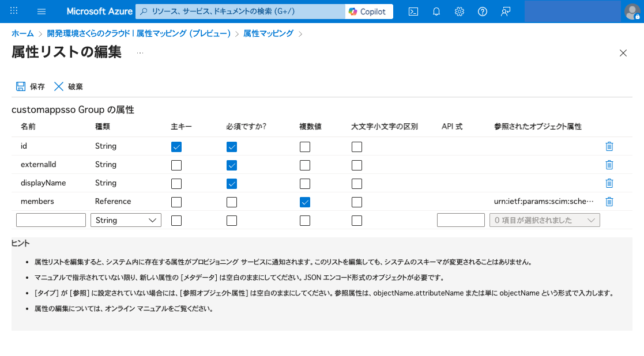
Task: Open Cloud Shell from the top bar
Action: [x=413, y=12]
